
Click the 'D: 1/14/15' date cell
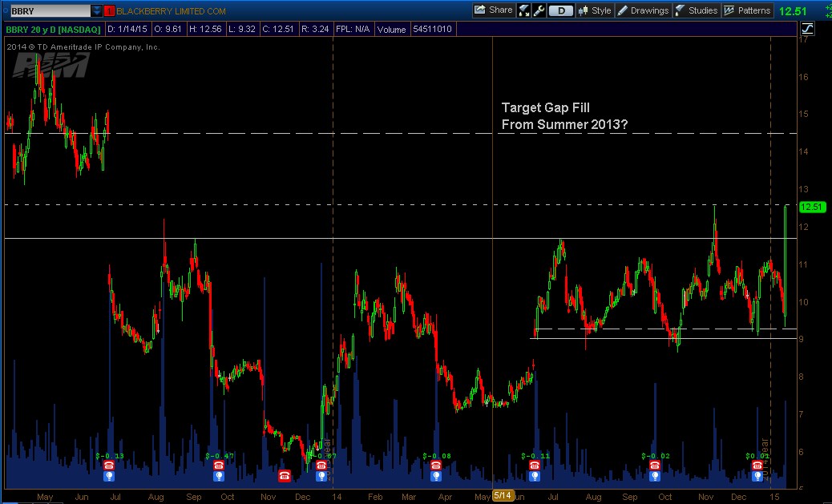(127, 29)
